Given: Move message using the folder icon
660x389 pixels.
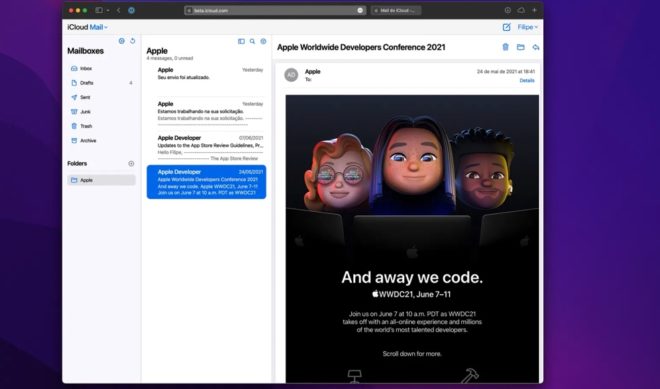Looking at the screenshot, I should [521, 47].
